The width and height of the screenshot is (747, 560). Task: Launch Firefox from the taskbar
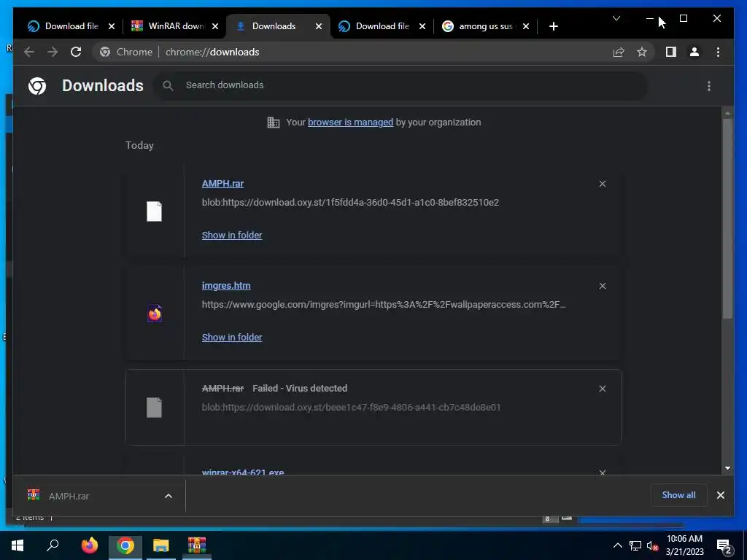pos(89,545)
